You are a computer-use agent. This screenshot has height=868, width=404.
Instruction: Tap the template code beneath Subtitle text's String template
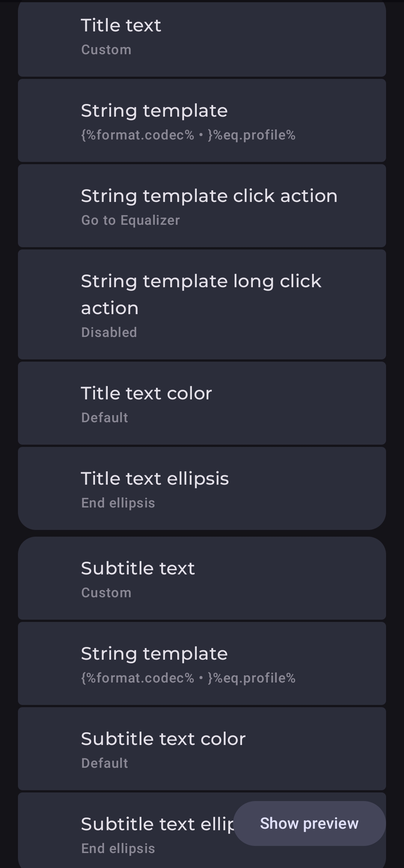pos(188,678)
